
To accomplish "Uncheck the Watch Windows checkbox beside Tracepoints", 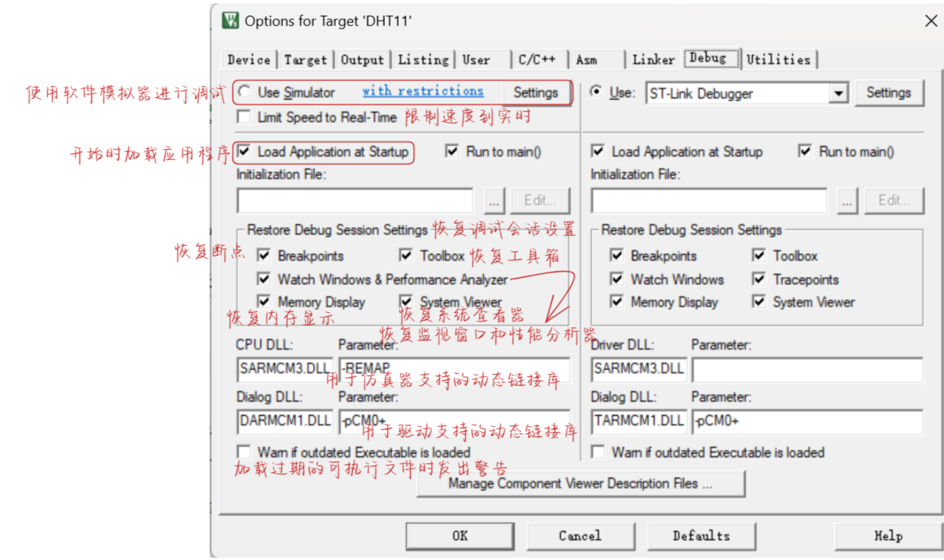I will click(617, 279).
